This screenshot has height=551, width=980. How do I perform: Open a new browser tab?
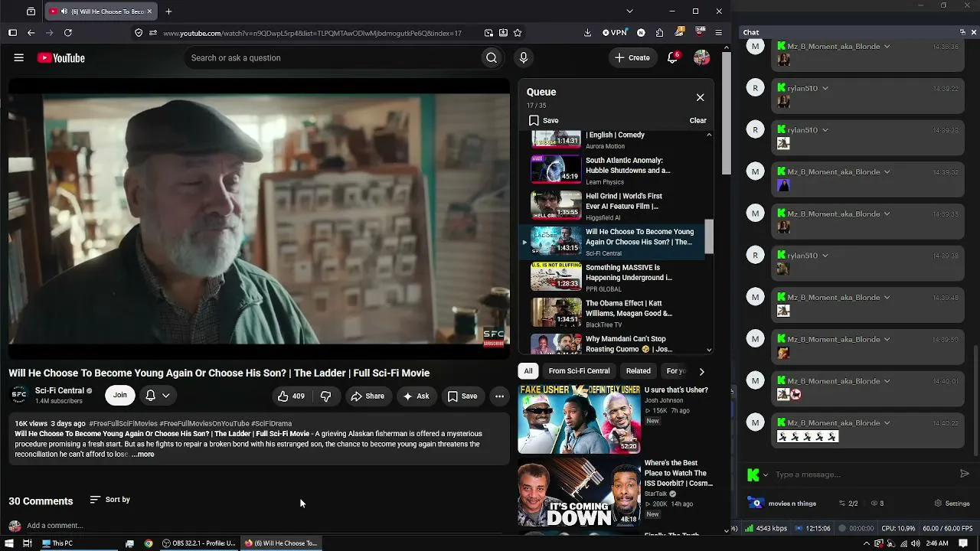click(x=168, y=11)
